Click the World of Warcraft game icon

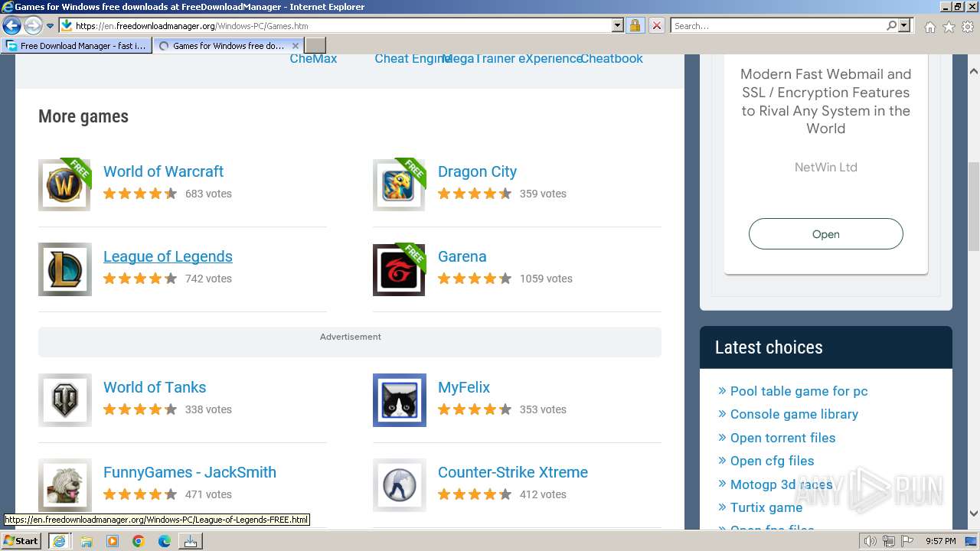tap(65, 184)
